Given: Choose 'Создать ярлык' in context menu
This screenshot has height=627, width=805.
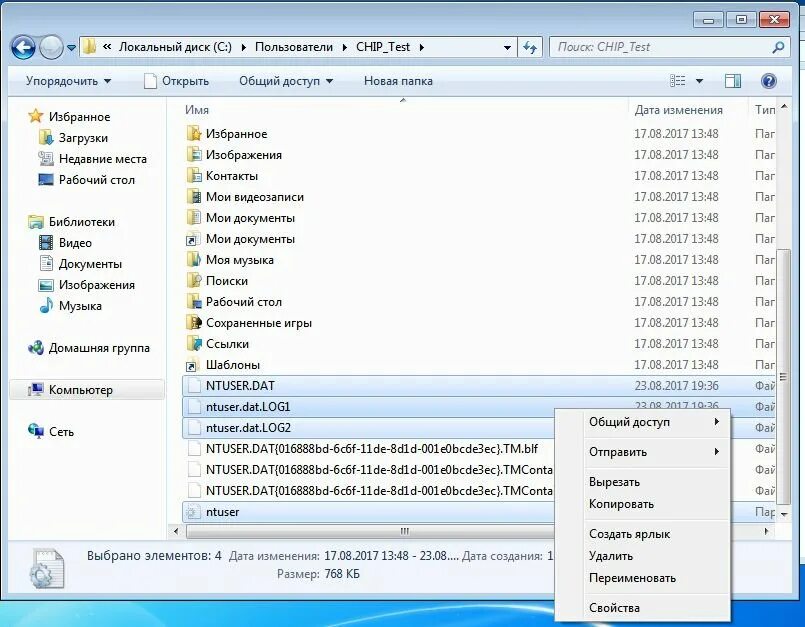Looking at the screenshot, I should pos(643,535).
